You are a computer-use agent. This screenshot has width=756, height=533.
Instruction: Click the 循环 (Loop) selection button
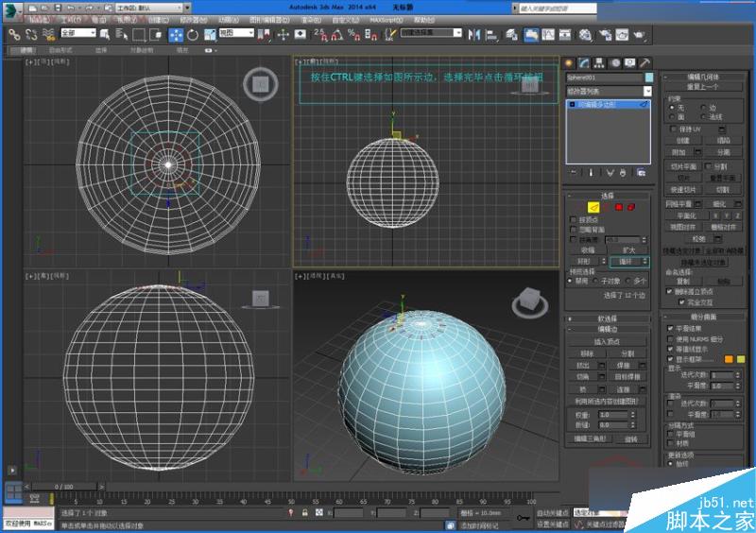pos(626,261)
